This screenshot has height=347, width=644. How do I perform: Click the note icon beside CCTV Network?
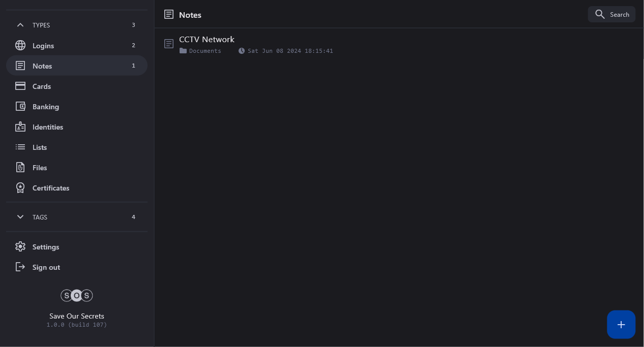169,44
